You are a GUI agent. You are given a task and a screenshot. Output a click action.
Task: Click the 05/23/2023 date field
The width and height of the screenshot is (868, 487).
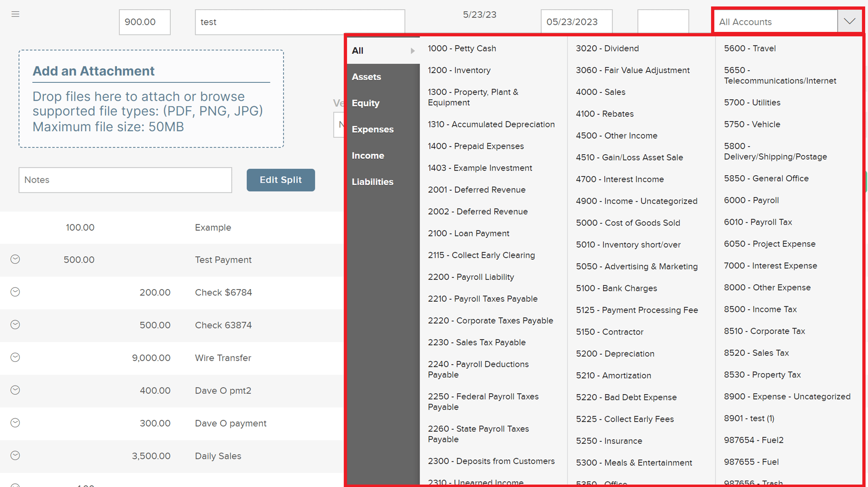coord(576,21)
